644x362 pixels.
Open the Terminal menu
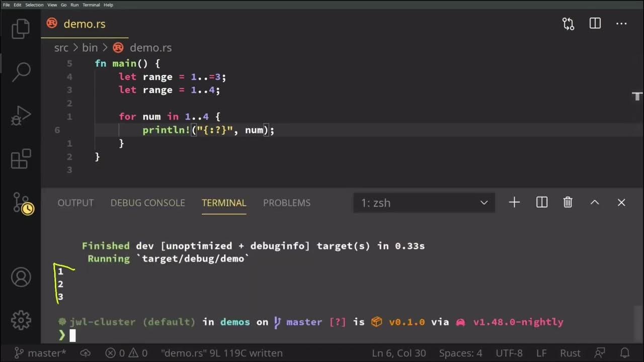click(91, 5)
